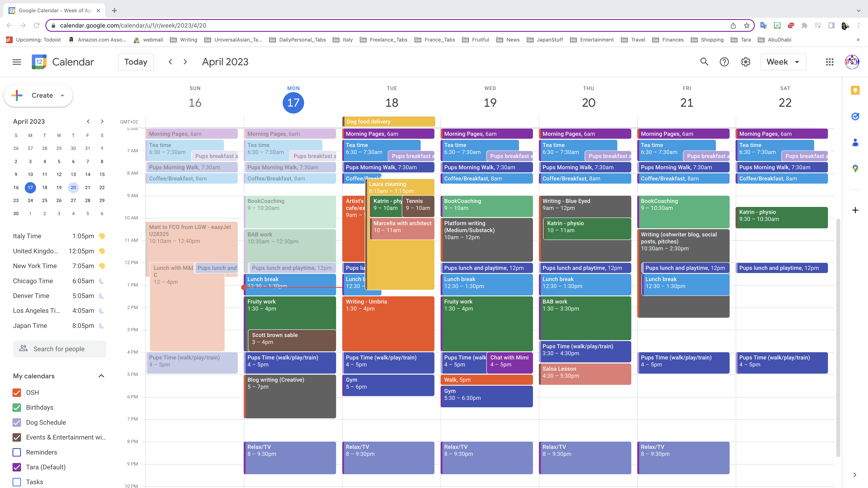Viewport: 868px width, 488px height.
Task: Uncheck the OSH calendar checkbox
Action: pyautogui.click(x=17, y=392)
